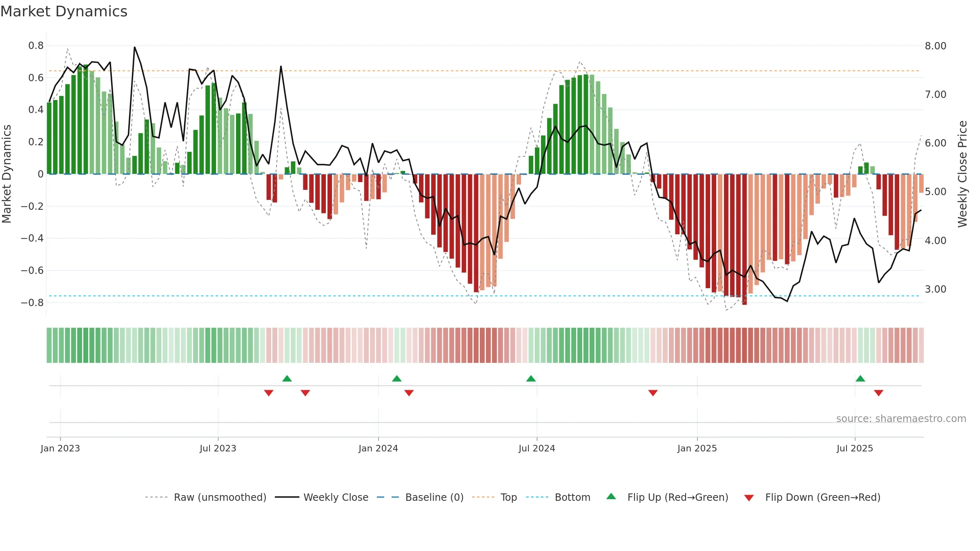
Task: Click the second red flip-down triangle of 2023
Action: click(305, 393)
